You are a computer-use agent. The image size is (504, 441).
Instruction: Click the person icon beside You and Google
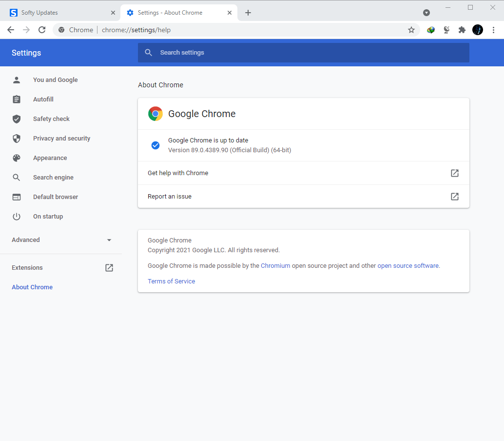coord(17,80)
